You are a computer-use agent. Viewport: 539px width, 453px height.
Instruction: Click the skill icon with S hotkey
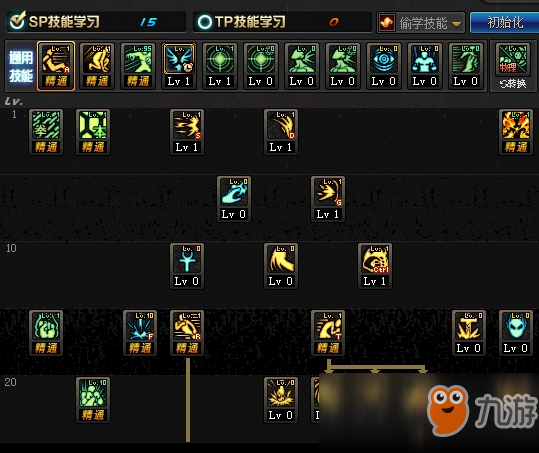[x=187, y=125]
